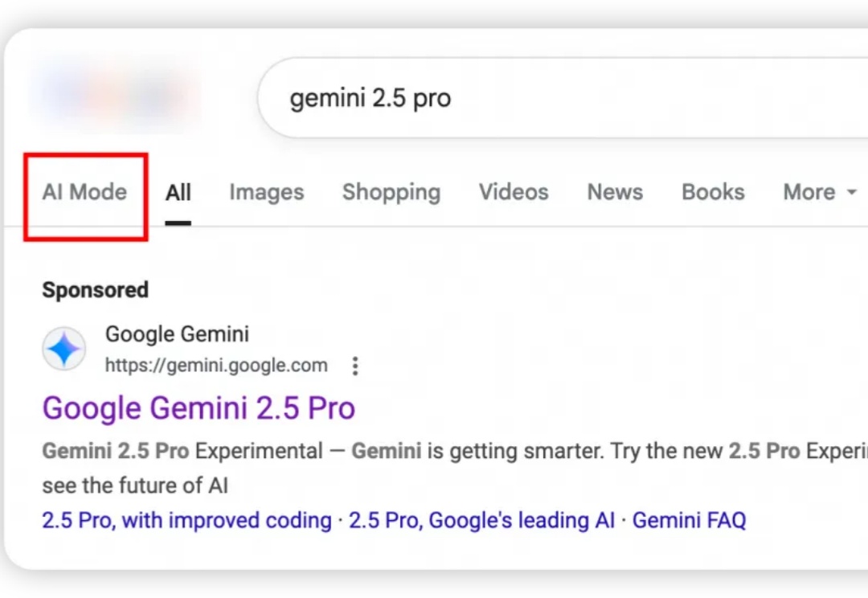This screenshot has width=868, height=598.
Task: Open the '2.5 Pro, Google's leading AI' sitelink
Action: (x=481, y=521)
